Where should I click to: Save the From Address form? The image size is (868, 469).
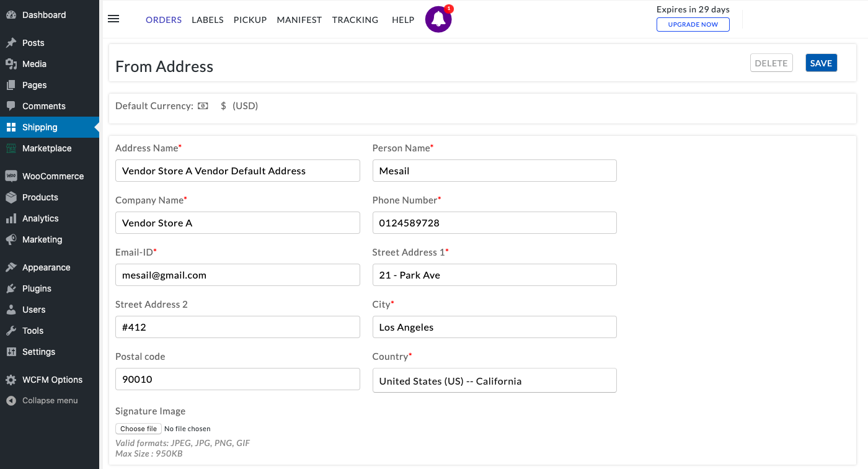pos(821,63)
